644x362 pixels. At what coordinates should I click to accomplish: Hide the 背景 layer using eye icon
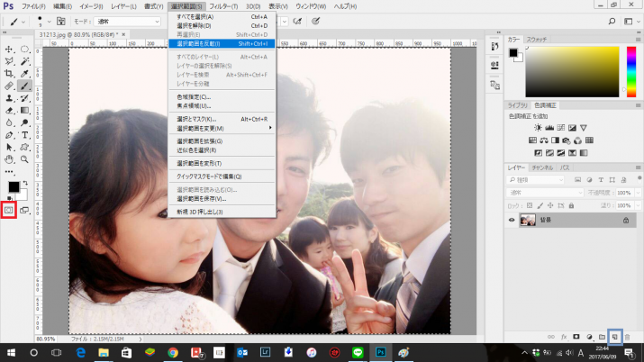tap(511, 220)
